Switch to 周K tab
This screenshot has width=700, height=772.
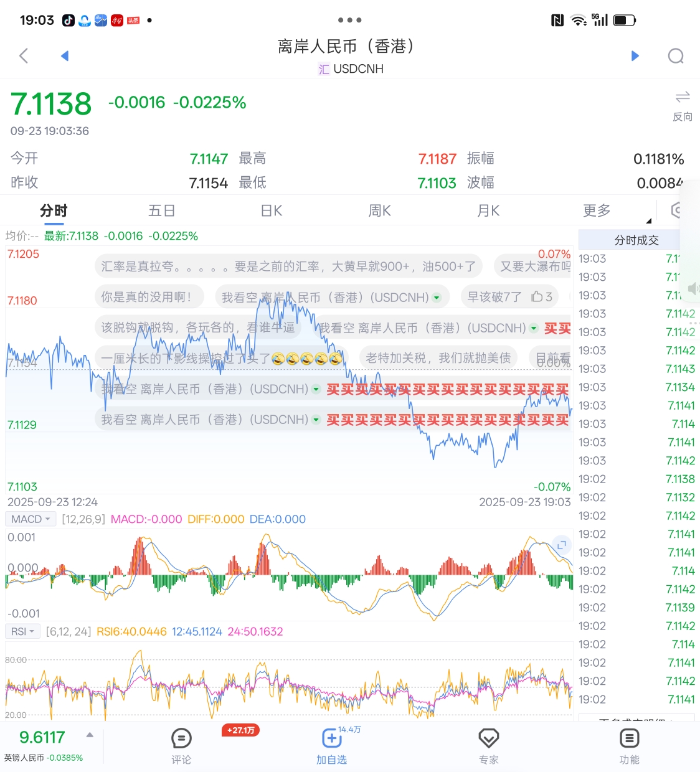pyautogui.click(x=379, y=210)
